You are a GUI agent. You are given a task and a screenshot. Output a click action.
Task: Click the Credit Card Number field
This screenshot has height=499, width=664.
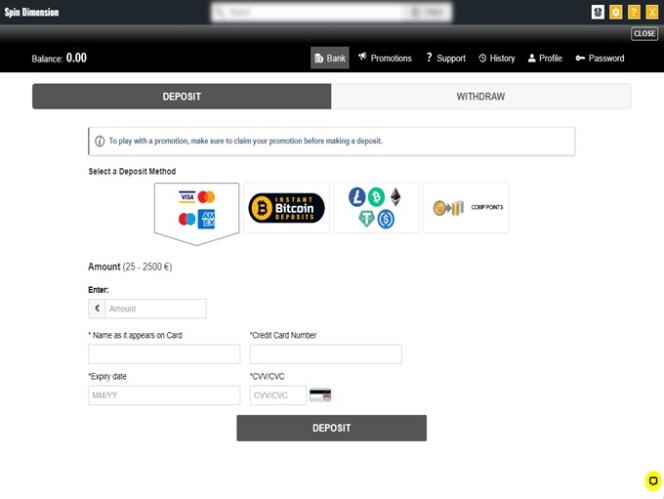click(x=325, y=354)
